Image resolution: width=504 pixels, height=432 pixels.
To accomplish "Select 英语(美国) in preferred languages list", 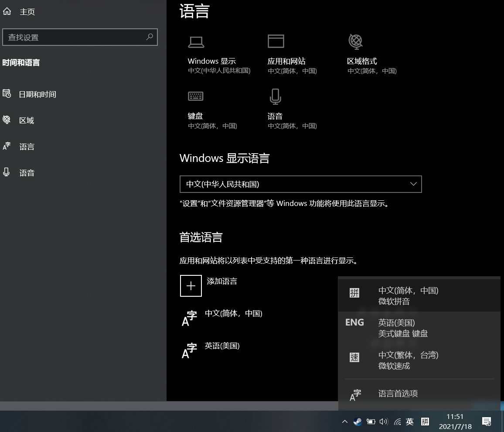I will [x=222, y=346].
